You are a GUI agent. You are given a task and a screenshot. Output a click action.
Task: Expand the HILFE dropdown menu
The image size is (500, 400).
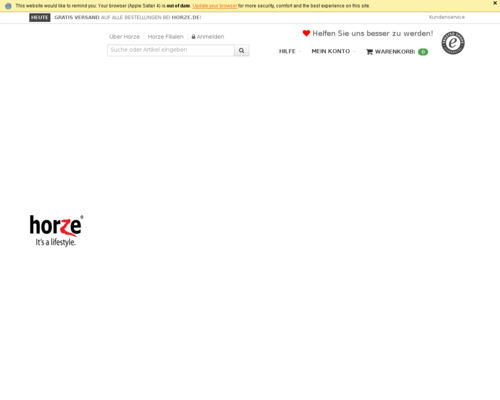tap(290, 51)
